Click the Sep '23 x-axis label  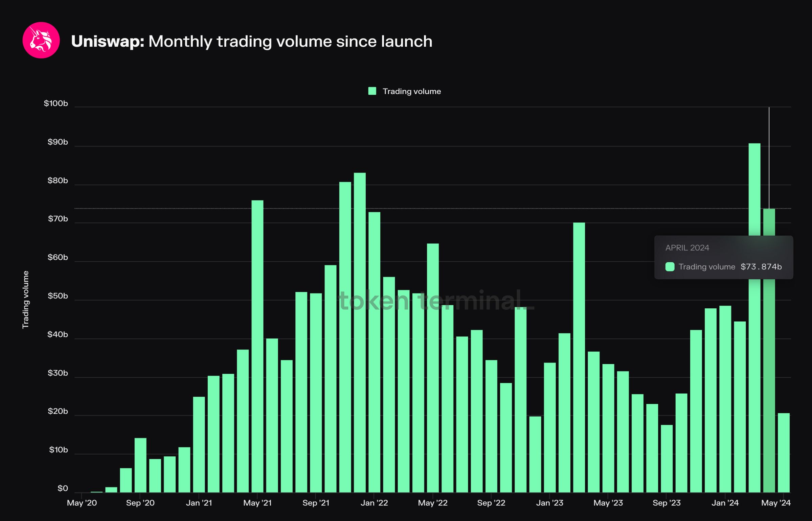coord(666,503)
